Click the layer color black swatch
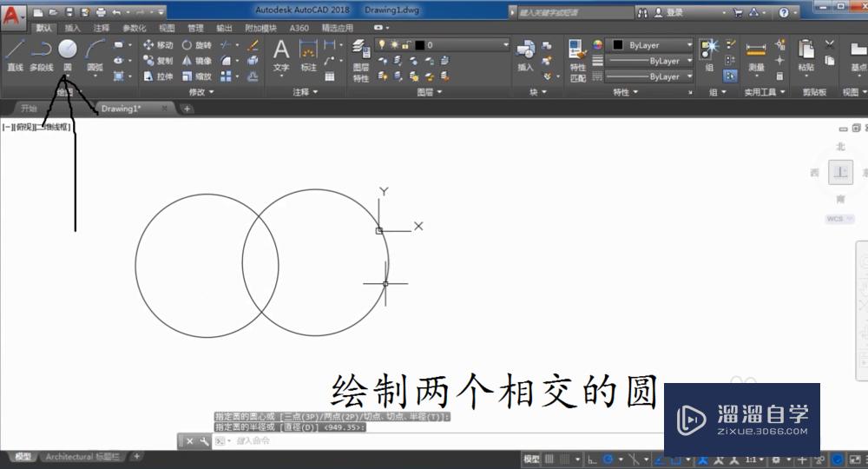This screenshot has height=469, width=868. click(x=419, y=45)
